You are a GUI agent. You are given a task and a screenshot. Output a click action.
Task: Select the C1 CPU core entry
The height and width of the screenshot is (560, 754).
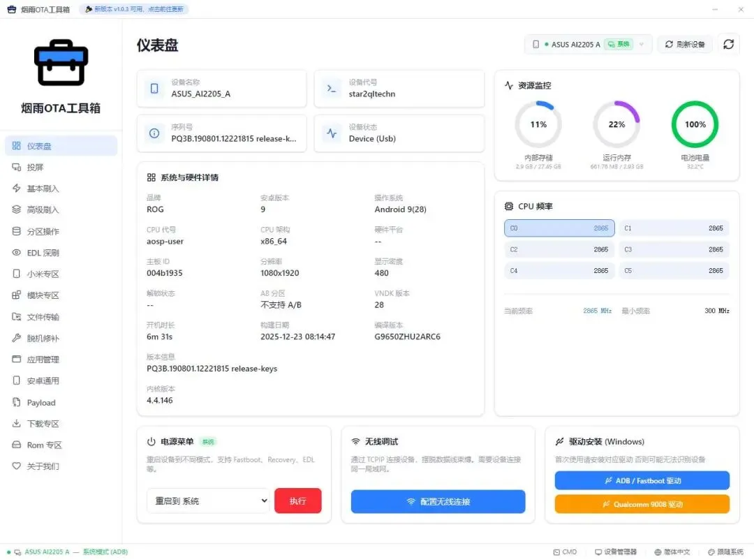click(x=674, y=228)
